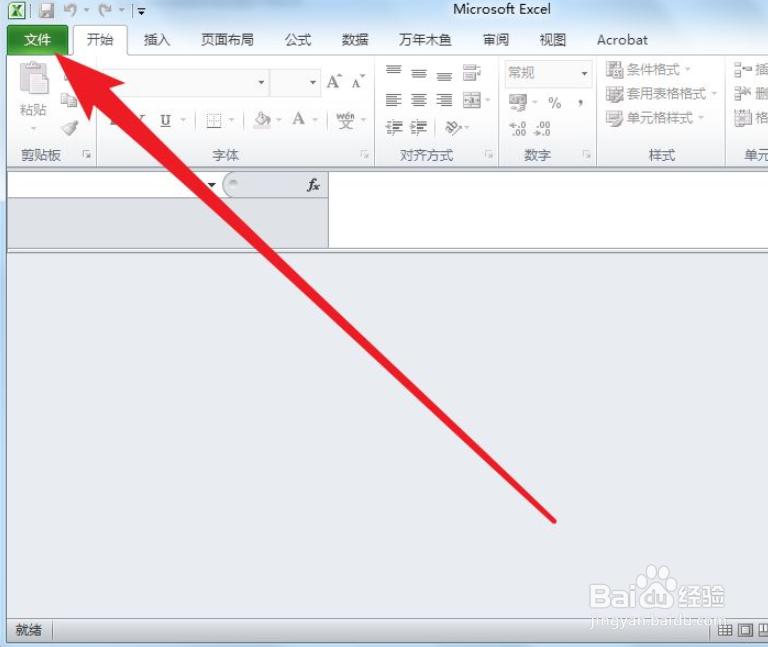Open the 公式 ribbon tab

[x=298, y=40]
